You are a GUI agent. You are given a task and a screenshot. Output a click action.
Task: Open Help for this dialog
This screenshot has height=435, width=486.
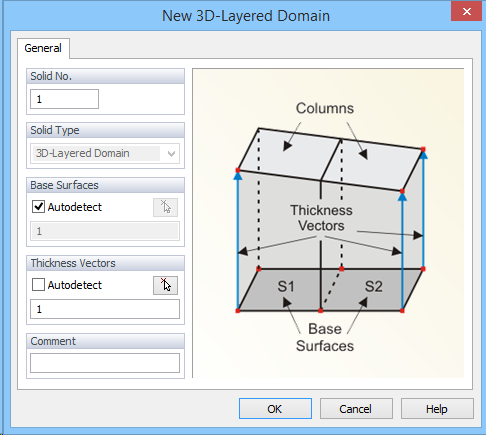click(x=437, y=409)
